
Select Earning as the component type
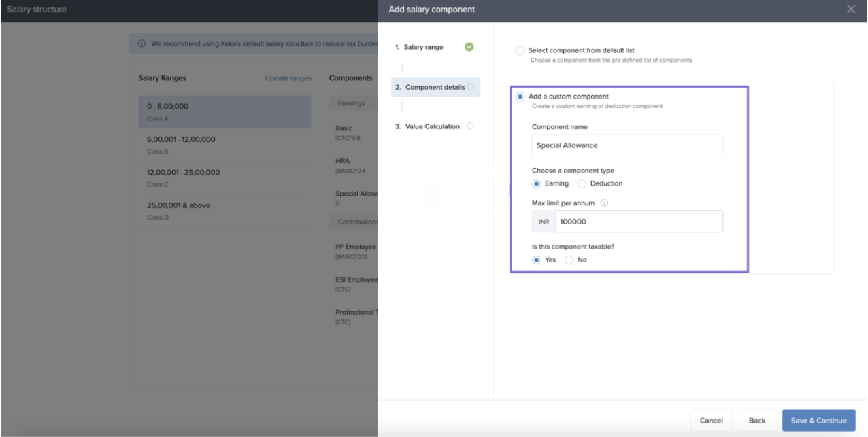click(x=537, y=183)
